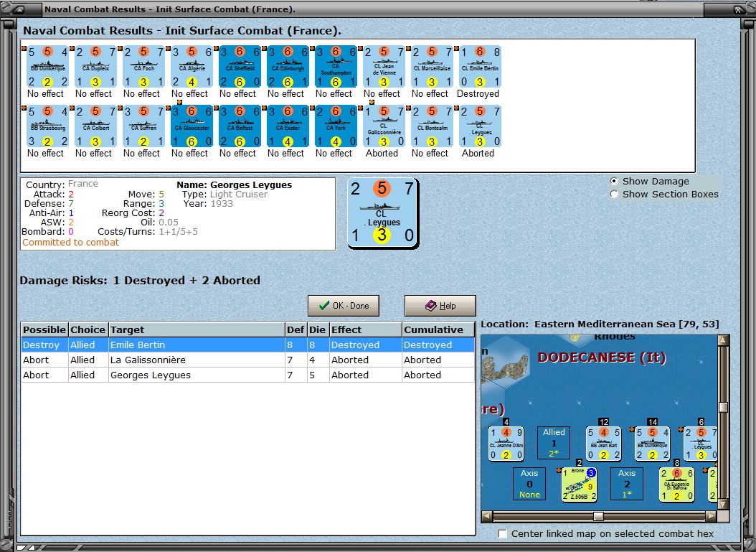Select the CL Montcalm ship counter
The image size is (756, 552).
432,126
